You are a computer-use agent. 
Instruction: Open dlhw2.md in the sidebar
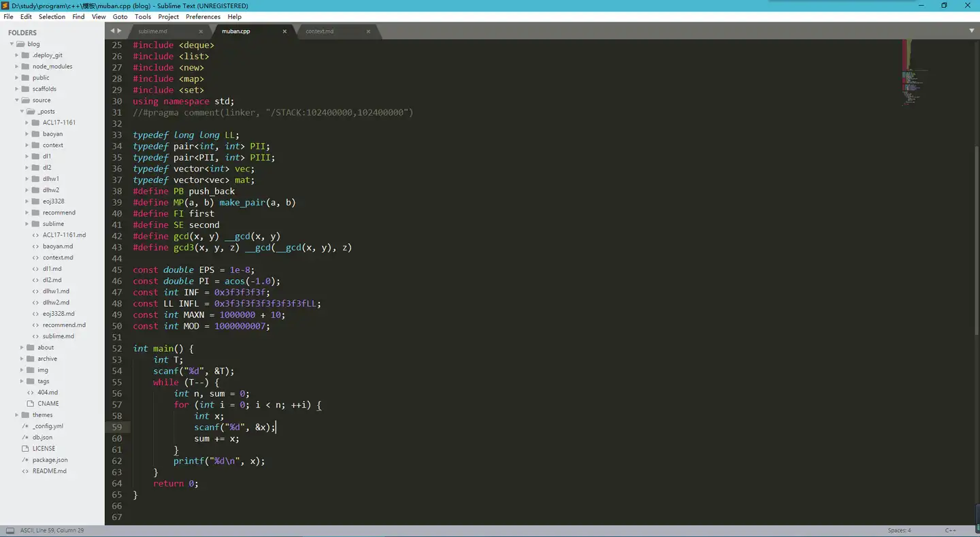(x=56, y=302)
